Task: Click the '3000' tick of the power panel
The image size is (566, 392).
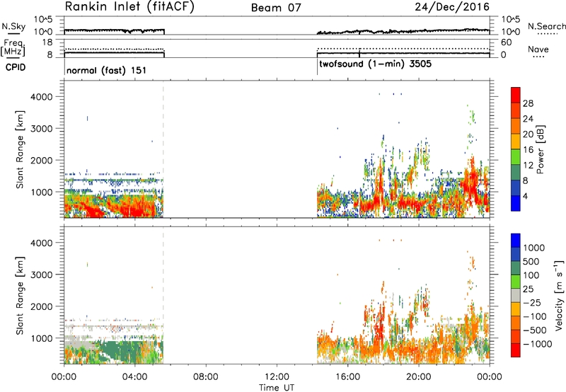Action: pos(42,129)
